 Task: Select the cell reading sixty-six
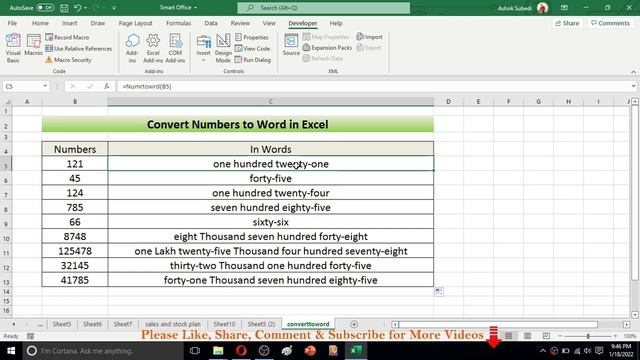click(x=271, y=222)
